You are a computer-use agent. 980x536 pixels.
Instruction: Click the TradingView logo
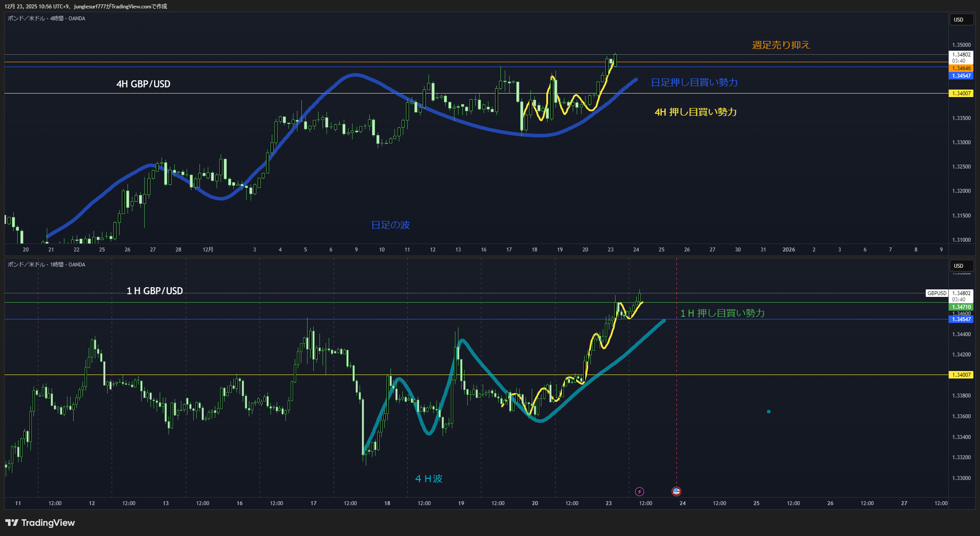[x=40, y=523]
